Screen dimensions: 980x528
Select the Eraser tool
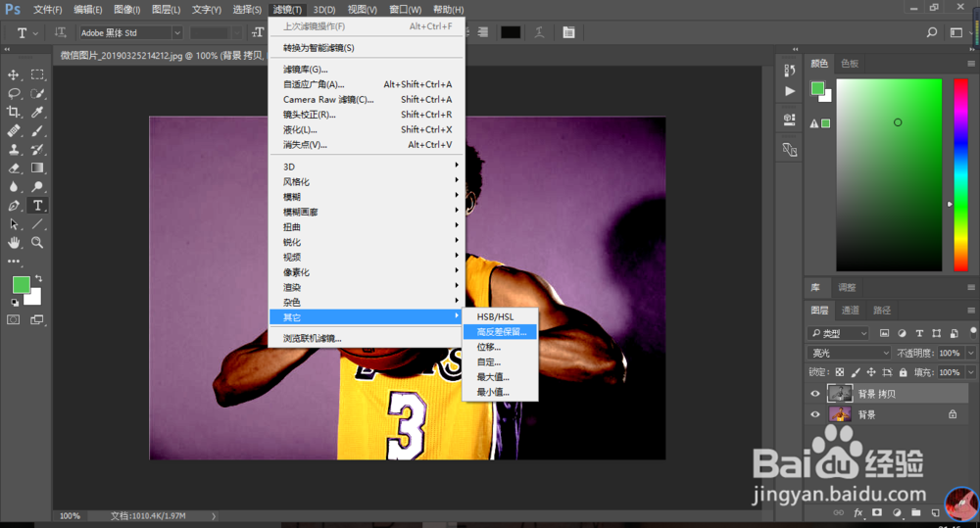(13, 168)
